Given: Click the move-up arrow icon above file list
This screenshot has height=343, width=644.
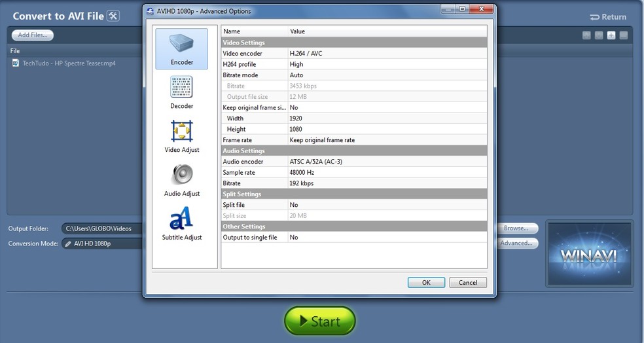Looking at the screenshot, I should pyautogui.click(x=586, y=35).
